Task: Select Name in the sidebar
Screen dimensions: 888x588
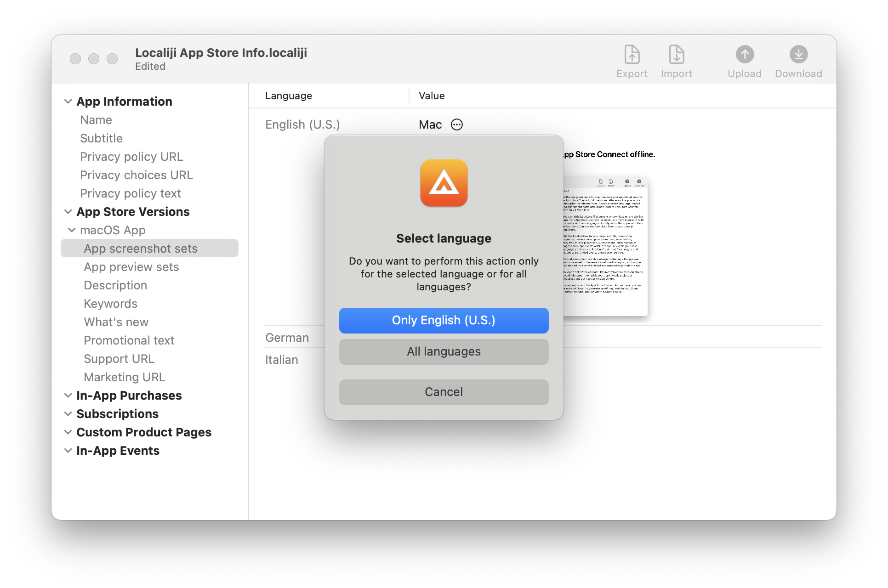Action: tap(96, 120)
